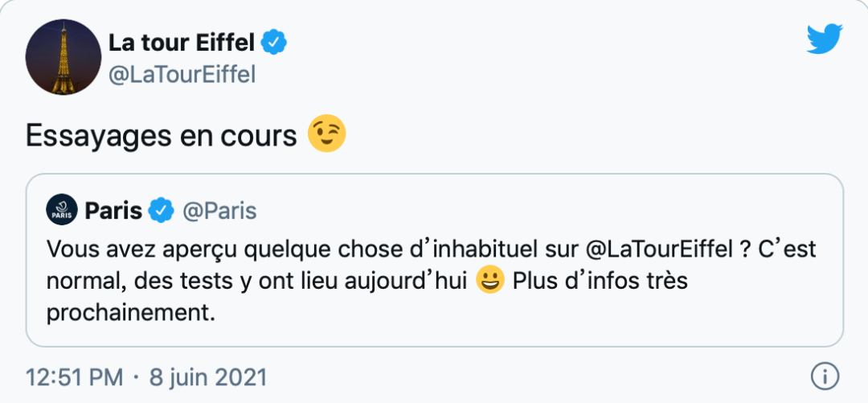Click the Paris account verified badge
The image size is (868, 403).
coord(162,212)
